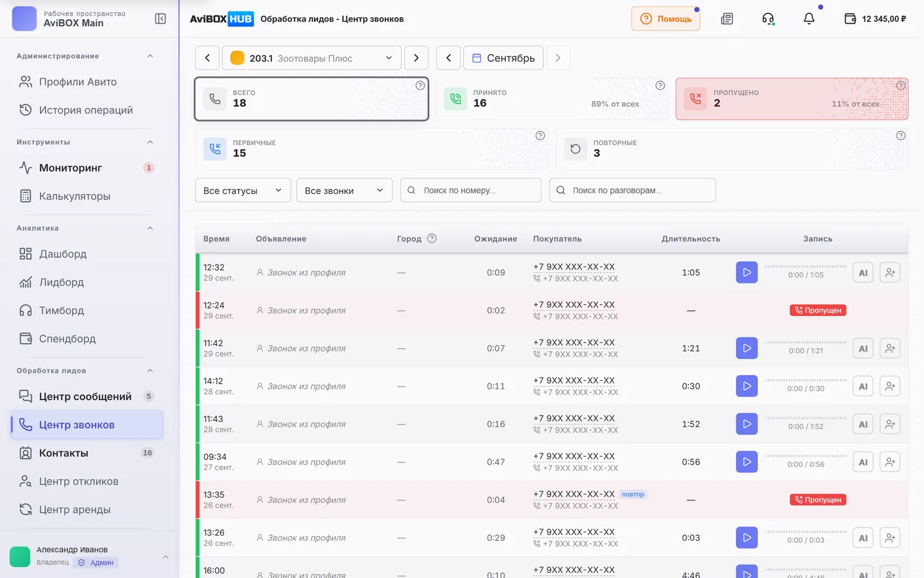Open the headset support icon
924x578 pixels.
768,19
